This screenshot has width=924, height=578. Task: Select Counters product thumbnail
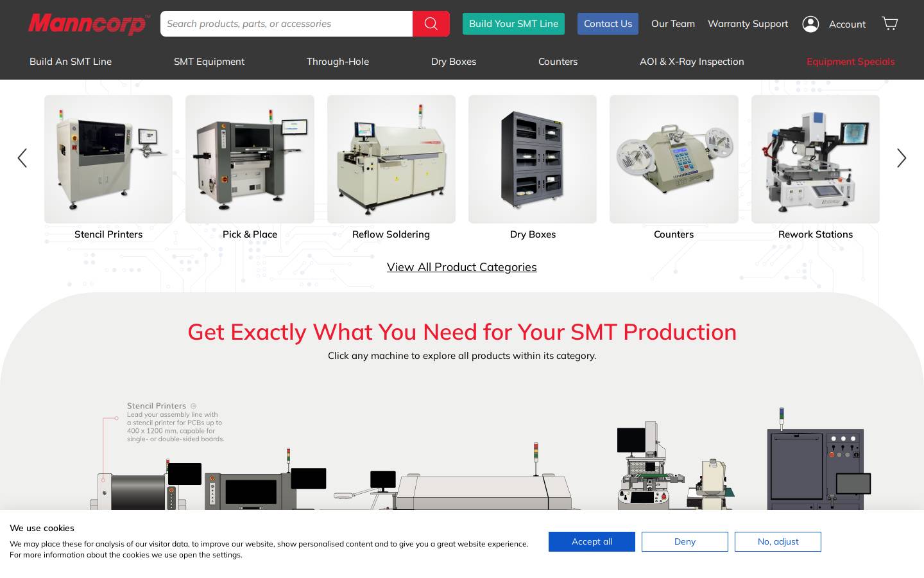pos(674,159)
